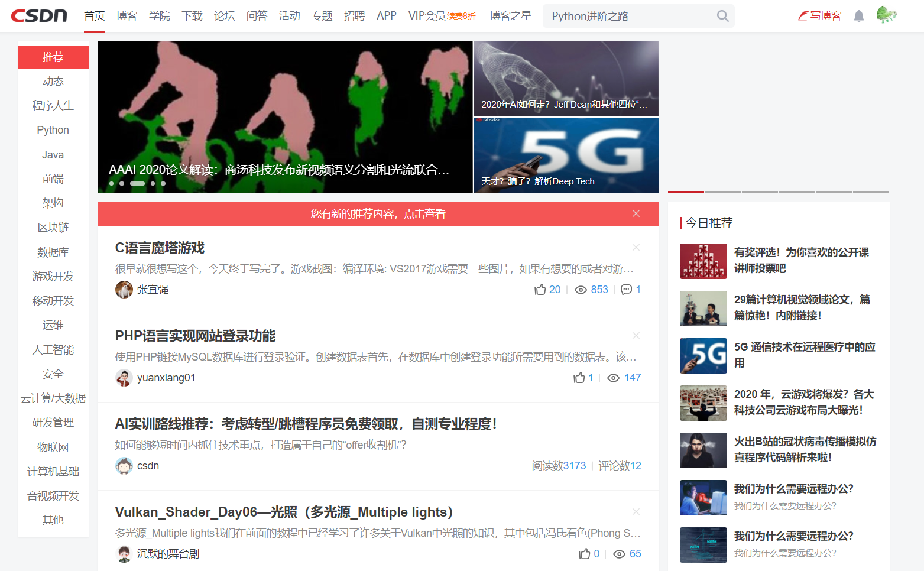Screen dimensions: 924x571
Task: Like the PHP login article thumbs-up
Action: [x=579, y=378]
